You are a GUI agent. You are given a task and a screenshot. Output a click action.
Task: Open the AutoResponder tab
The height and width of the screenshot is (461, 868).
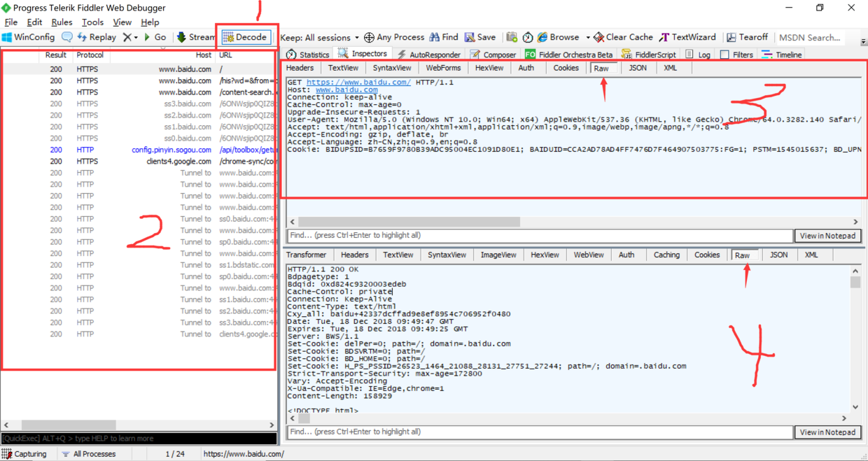(428, 55)
